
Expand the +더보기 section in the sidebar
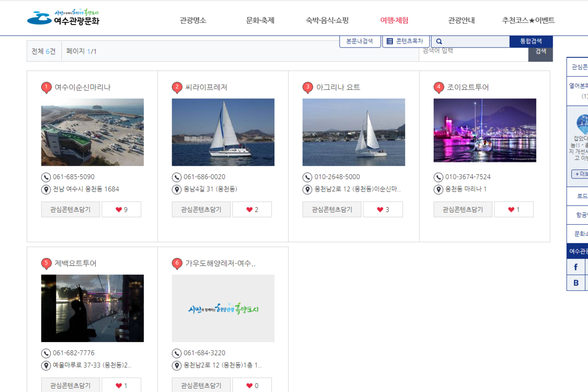click(x=579, y=174)
